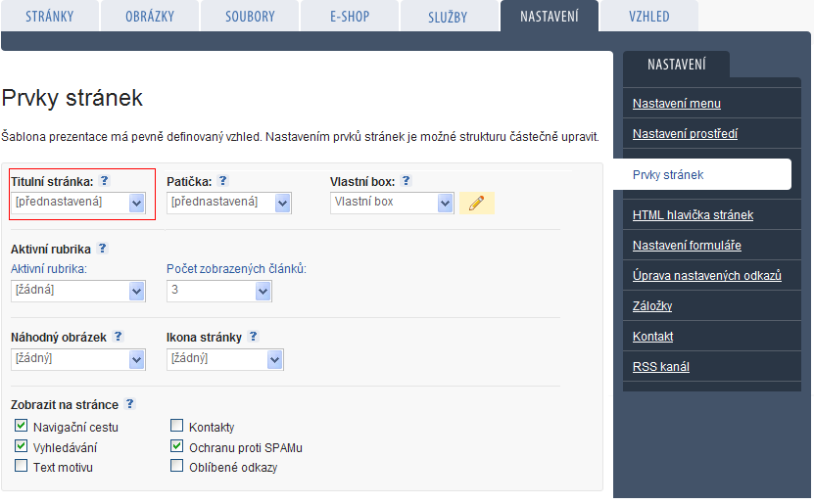Open help for Vlastní box
This screenshot has width=814, height=504.
pyautogui.click(x=406, y=180)
